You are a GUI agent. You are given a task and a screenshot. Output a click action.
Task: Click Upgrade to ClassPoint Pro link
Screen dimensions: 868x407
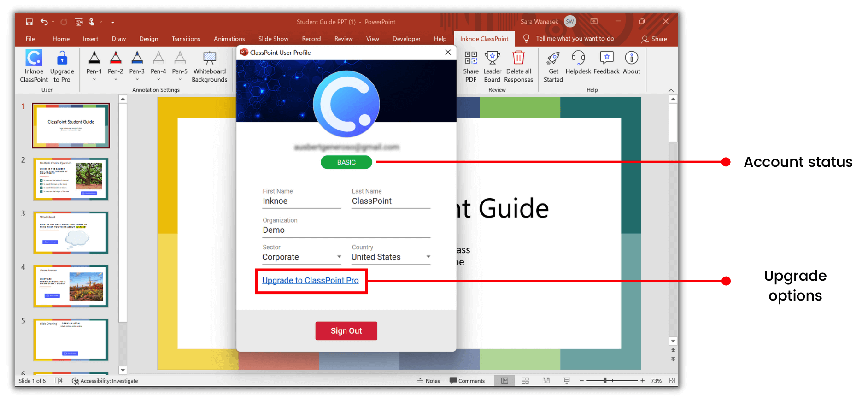(310, 280)
